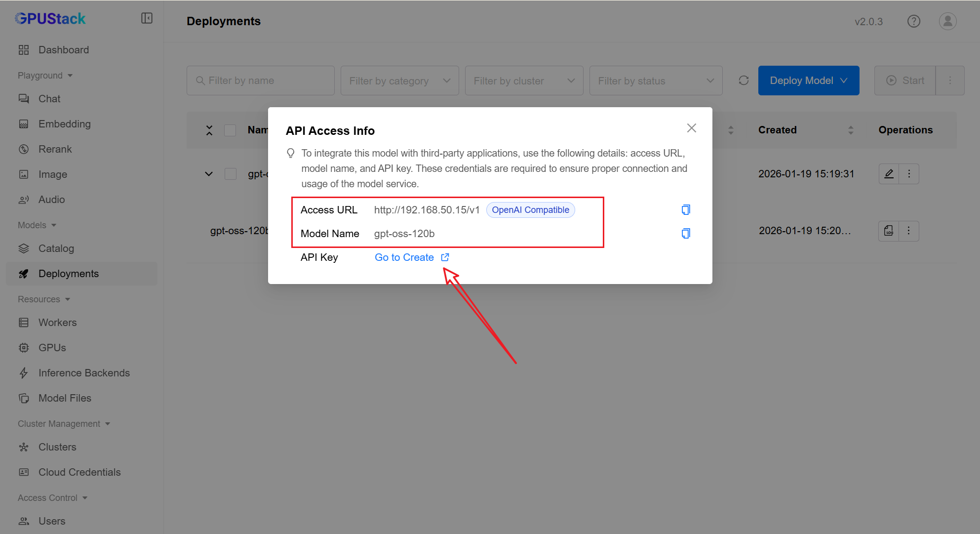
Task: Toggle the select-all checkbox in table header
Action: 230,130
